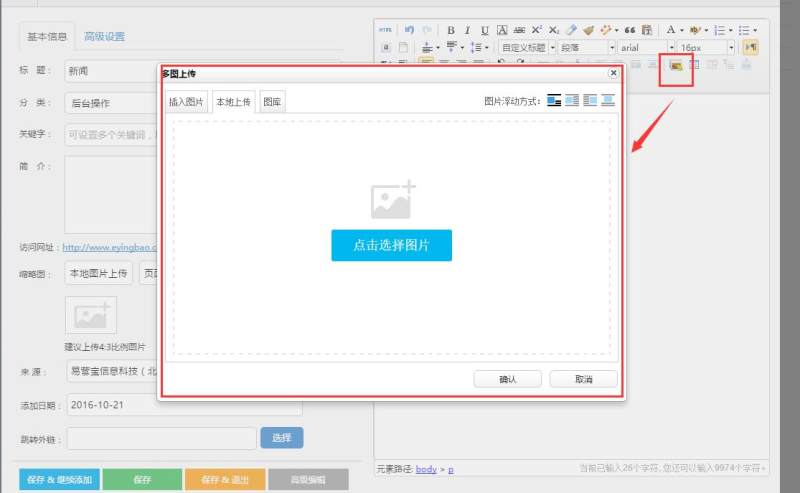The height and width of the screenshot is (493, 800).
Task: Select the last image float layout option
Action: coord(608,101)
